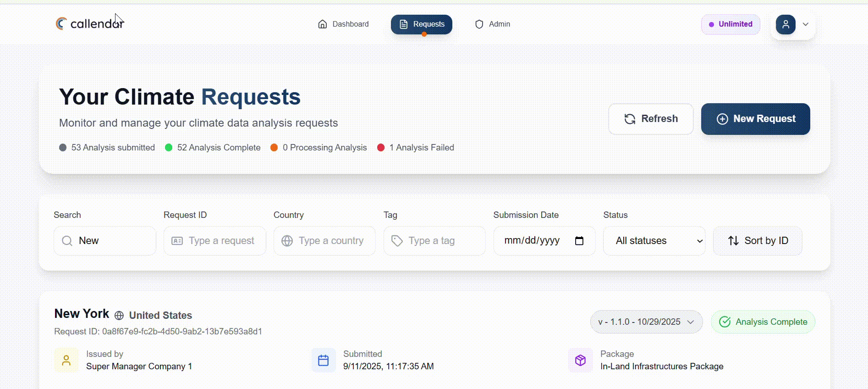Open the calendar date picker icon
This screenshot has width=868, height=389.
(579, 241)
